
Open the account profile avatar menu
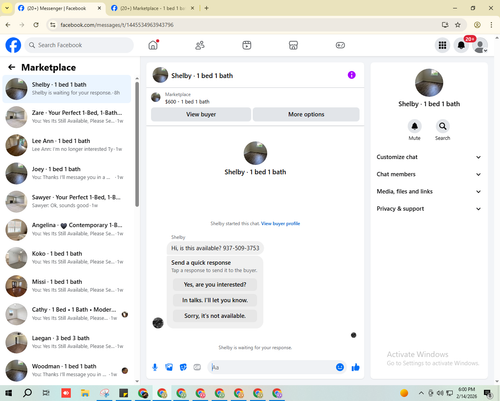click(480, 45)
